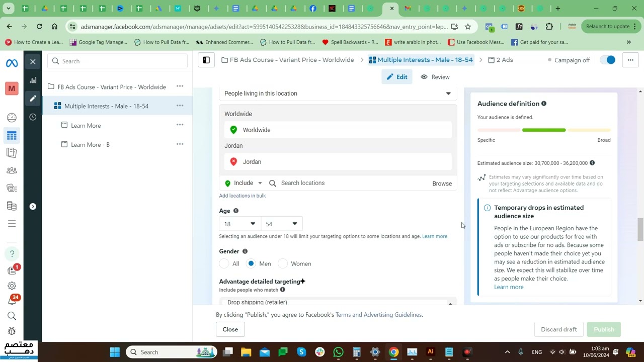Open the All tools hamburger menu

point(12,224)
